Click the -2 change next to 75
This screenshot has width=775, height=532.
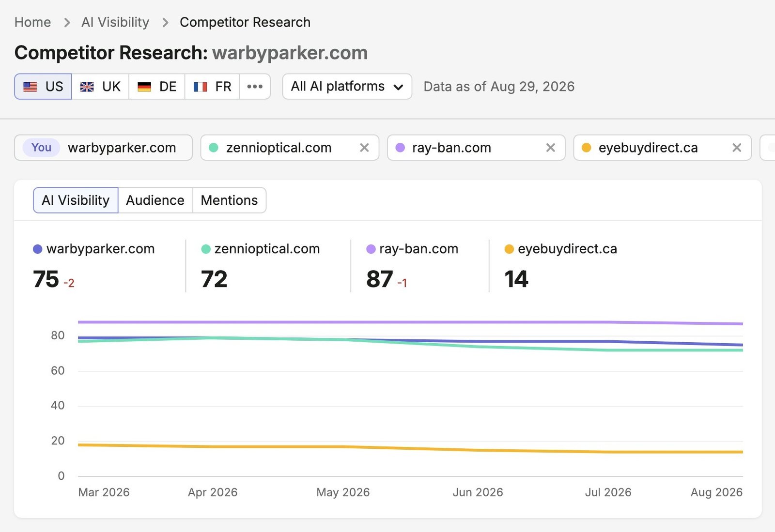coord(69,283)
